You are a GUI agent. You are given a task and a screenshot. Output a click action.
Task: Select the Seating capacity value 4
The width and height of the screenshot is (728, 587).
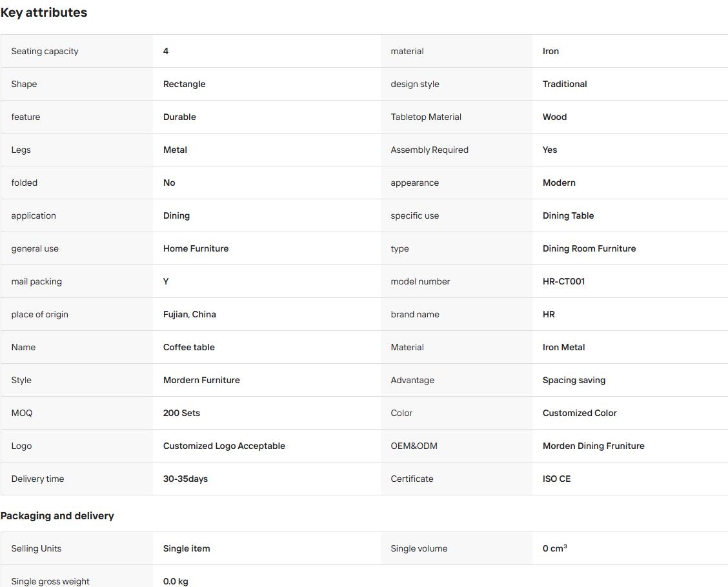tap(166, 51)
